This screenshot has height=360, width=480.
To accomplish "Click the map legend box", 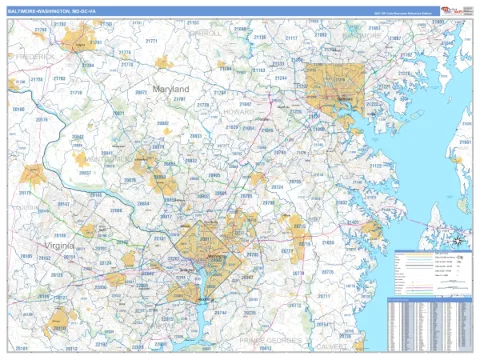I will pyautogui.click(x=433, y=273).
